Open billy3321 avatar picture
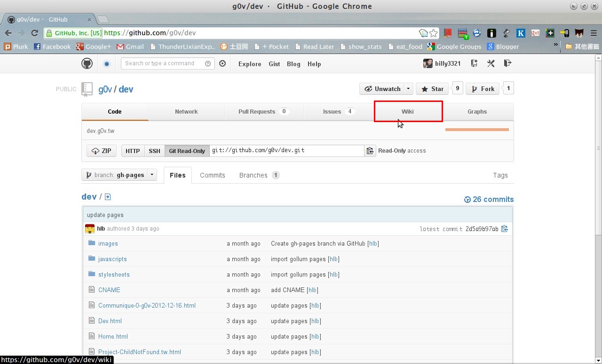 click(x=428, y=63)
